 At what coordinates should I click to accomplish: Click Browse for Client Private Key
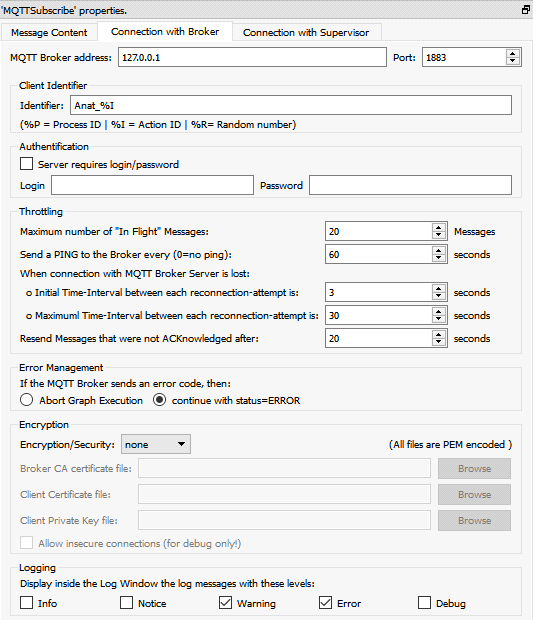pyautogui.click(x=474, y=520)
